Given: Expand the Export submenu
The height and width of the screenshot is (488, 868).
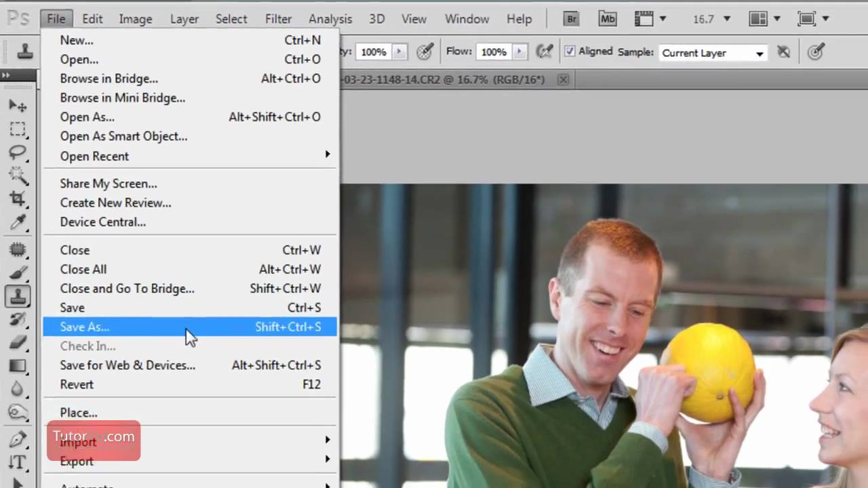Looking at the screenshot, I should 189,461.
